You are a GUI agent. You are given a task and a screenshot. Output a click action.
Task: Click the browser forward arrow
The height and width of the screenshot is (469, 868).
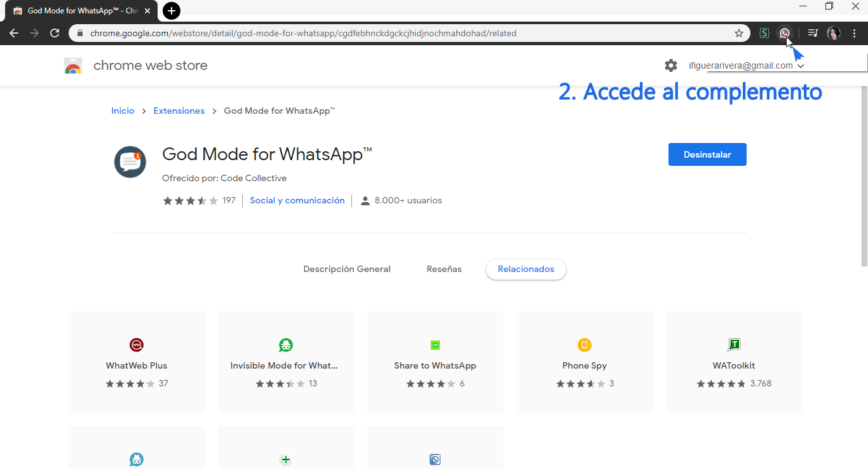pyautogui.click(x=34, y=33)
